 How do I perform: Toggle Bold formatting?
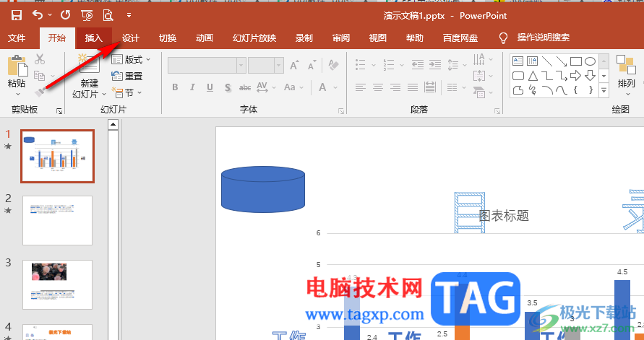pyautogui.click(x=175, y=87)
